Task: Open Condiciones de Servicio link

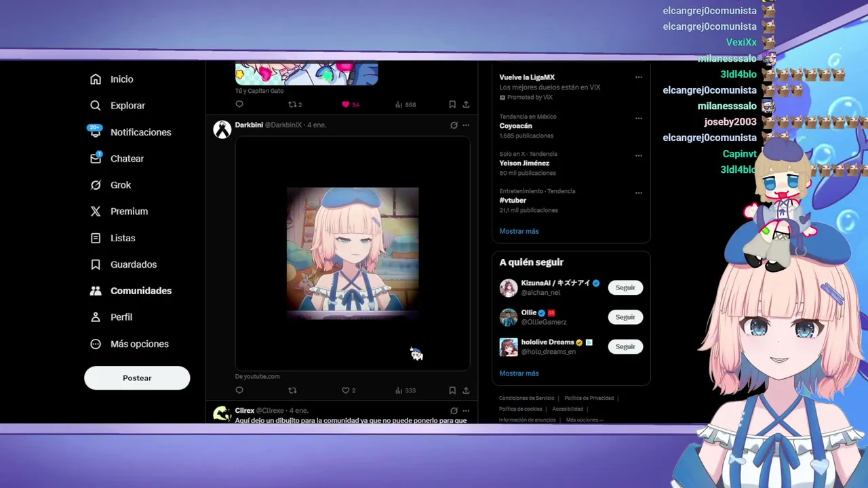Action: coord(526,399)
